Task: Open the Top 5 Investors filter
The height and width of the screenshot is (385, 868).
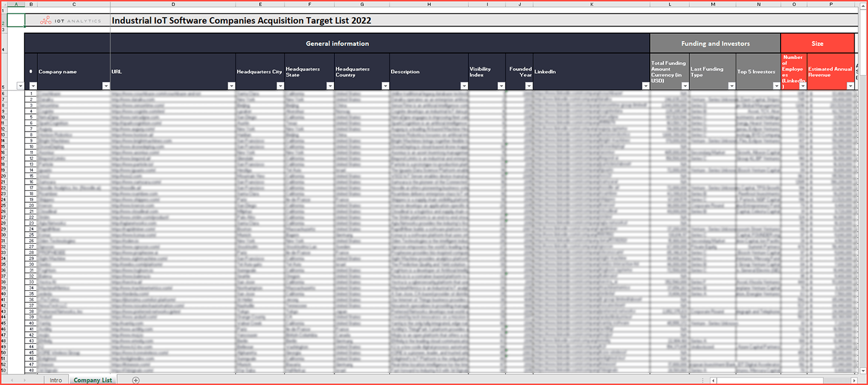Action: click(776, 86)
